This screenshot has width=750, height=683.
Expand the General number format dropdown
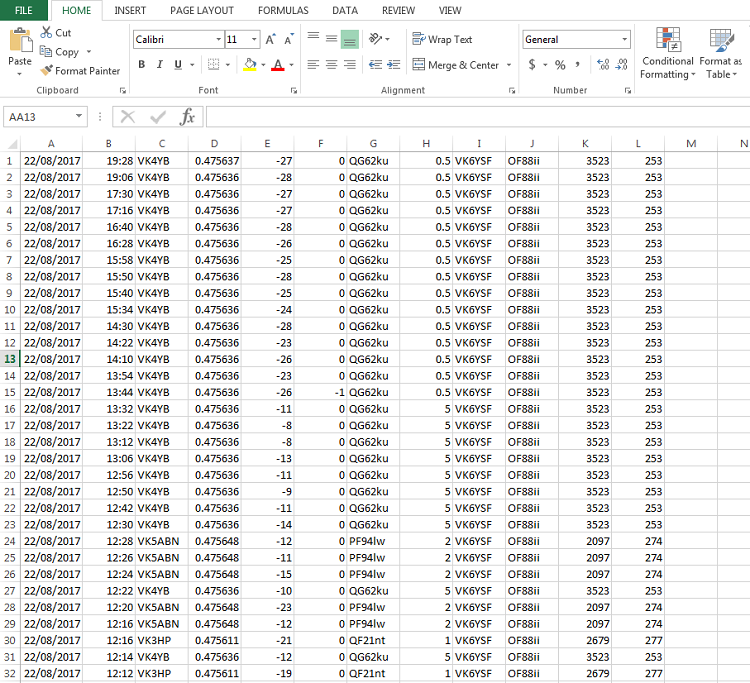(x=625, y=40)
